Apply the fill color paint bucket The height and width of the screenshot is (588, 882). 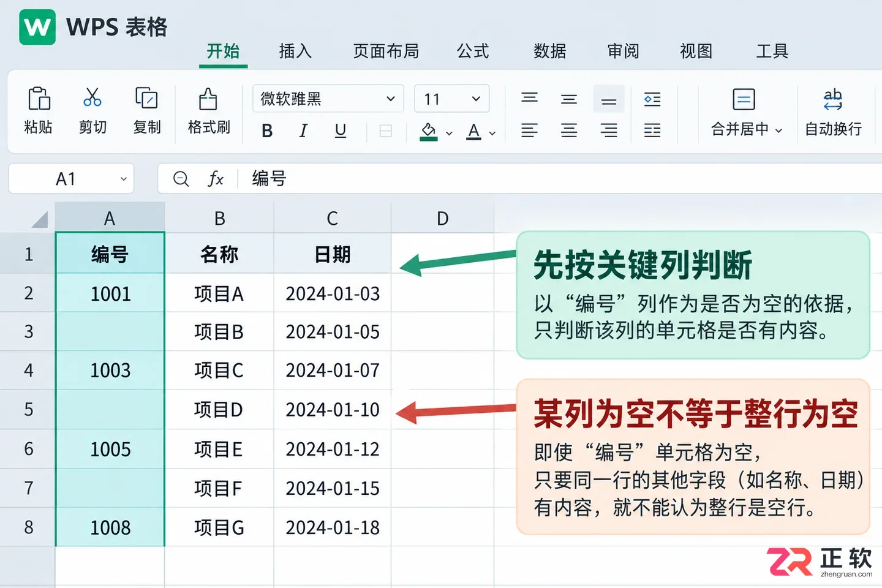[x=429, y=131]
